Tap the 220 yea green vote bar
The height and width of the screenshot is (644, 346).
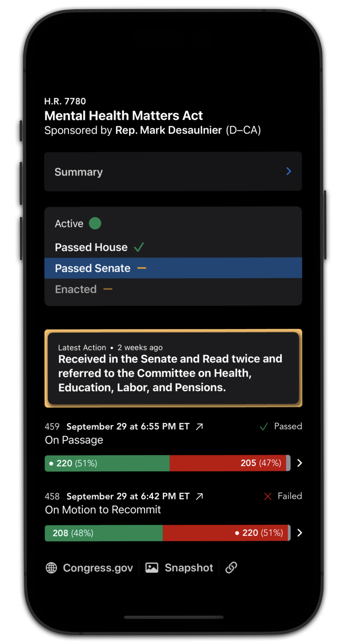click(x=107, y=463)
